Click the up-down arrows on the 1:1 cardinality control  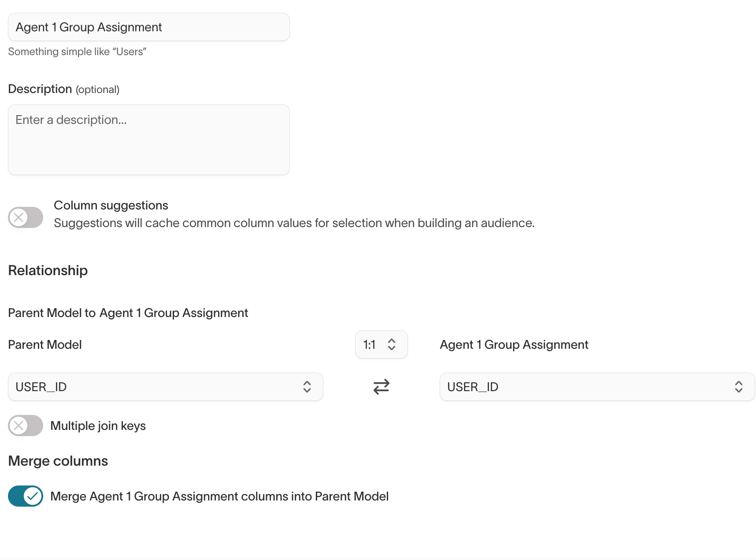point(391,344)
